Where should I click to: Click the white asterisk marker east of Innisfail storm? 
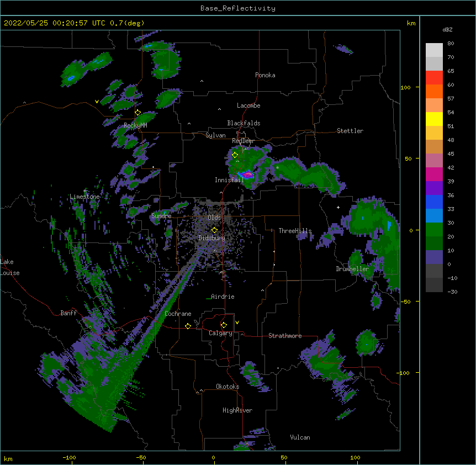(277, 168)
